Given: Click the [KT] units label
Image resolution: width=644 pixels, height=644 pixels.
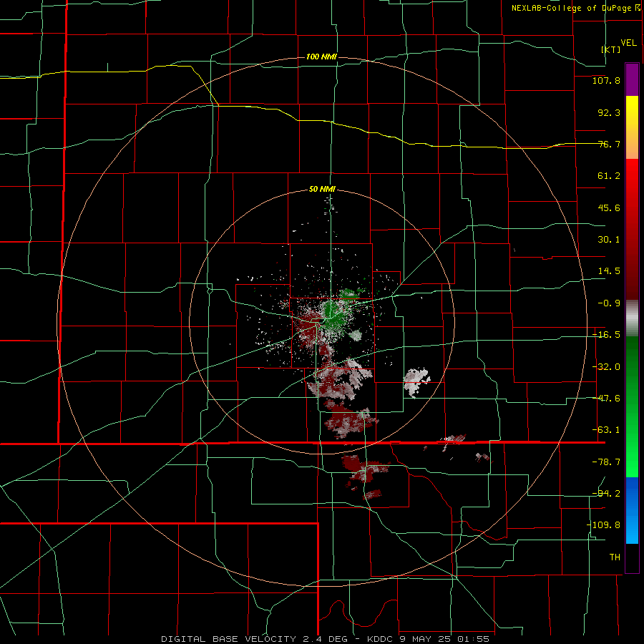Looking at the screenshot, I should 611,49.
